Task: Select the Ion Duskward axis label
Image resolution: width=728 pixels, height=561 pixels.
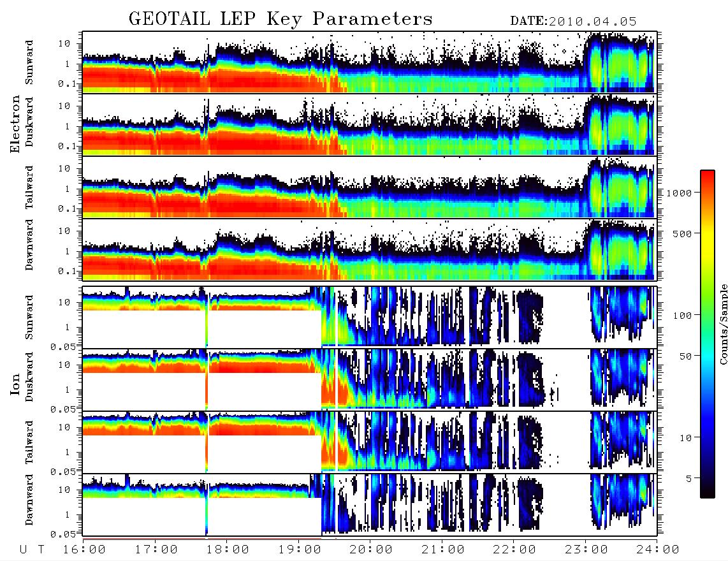Action: [x=29, y=377]
